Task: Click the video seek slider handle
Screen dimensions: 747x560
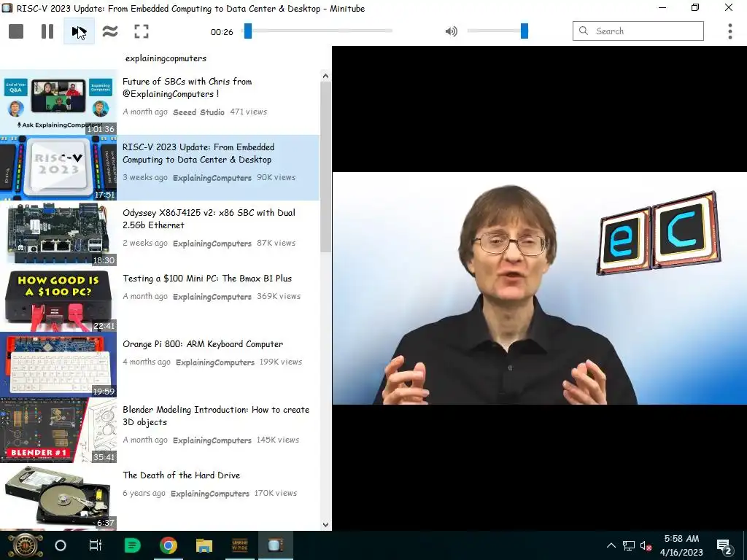Action: pos(248,31)
